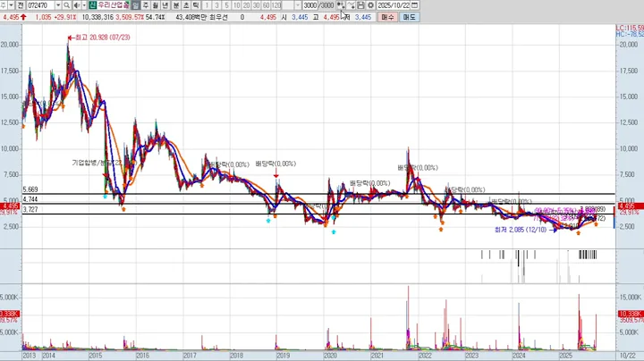Switch to yearly (년) chart period
644x361 pixels.
point(165,5)
